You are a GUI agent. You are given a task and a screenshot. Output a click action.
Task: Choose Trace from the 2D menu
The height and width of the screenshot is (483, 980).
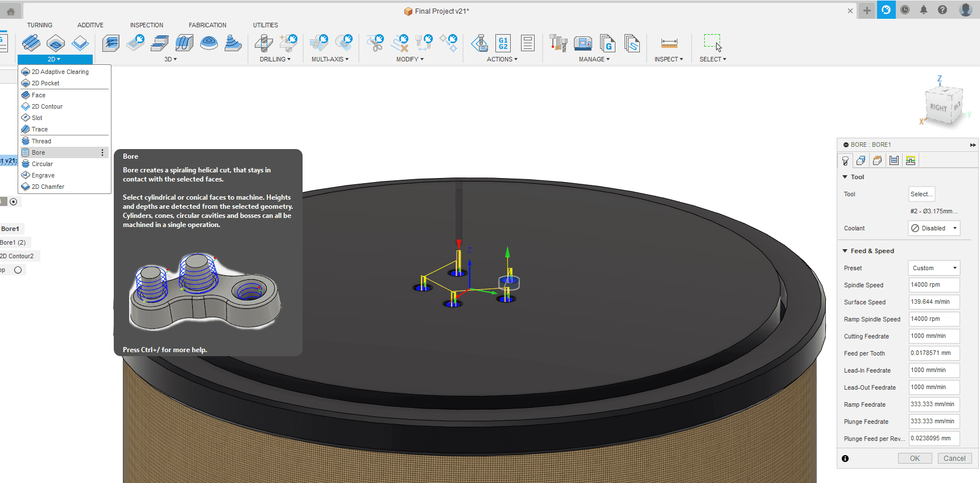[64, 129]
